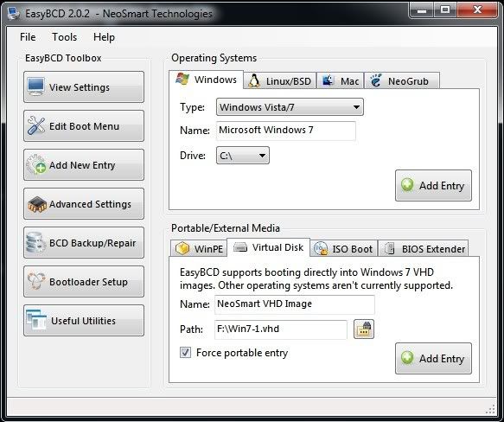
Task: Switch to the Linux/BSD tab
Action: (279, 80)
